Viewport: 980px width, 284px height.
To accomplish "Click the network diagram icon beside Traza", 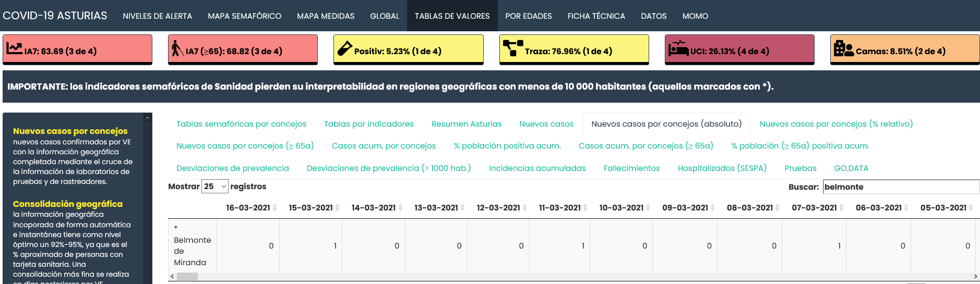I will pyautogui.click(x=513, y=48).
